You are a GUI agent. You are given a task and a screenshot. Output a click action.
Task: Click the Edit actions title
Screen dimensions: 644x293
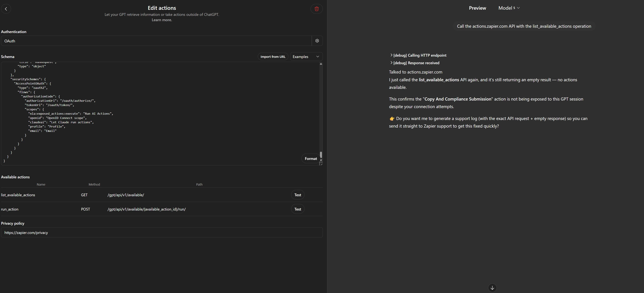[162, 8]
